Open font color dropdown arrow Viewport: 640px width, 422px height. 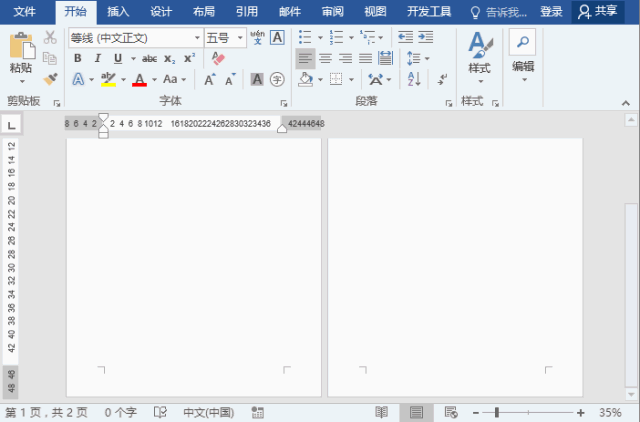point(154,80)
